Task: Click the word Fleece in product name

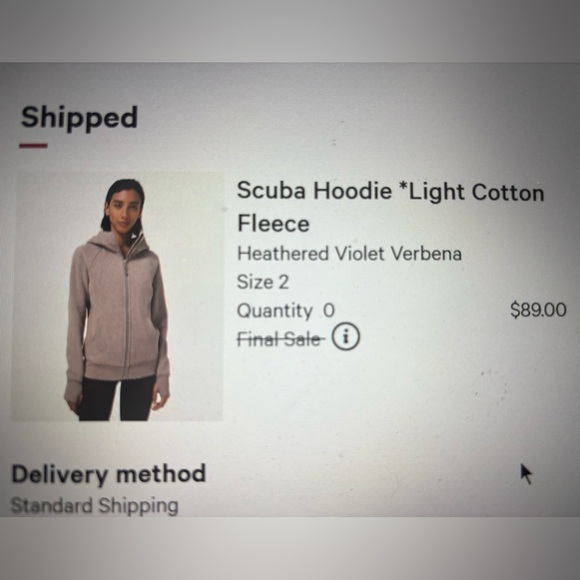Action: (x=273, y=224)
